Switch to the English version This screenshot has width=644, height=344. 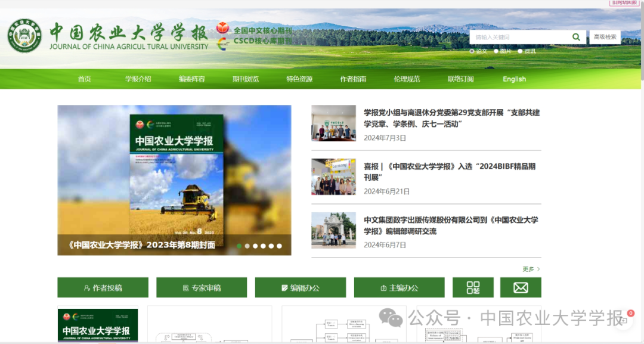[514, 79]
